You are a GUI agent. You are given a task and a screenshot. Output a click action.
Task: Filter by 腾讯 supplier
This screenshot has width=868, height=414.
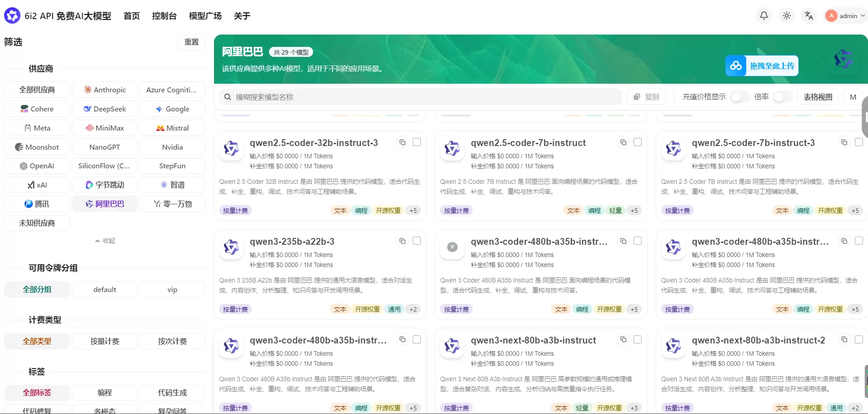click(x=37, y=204)
